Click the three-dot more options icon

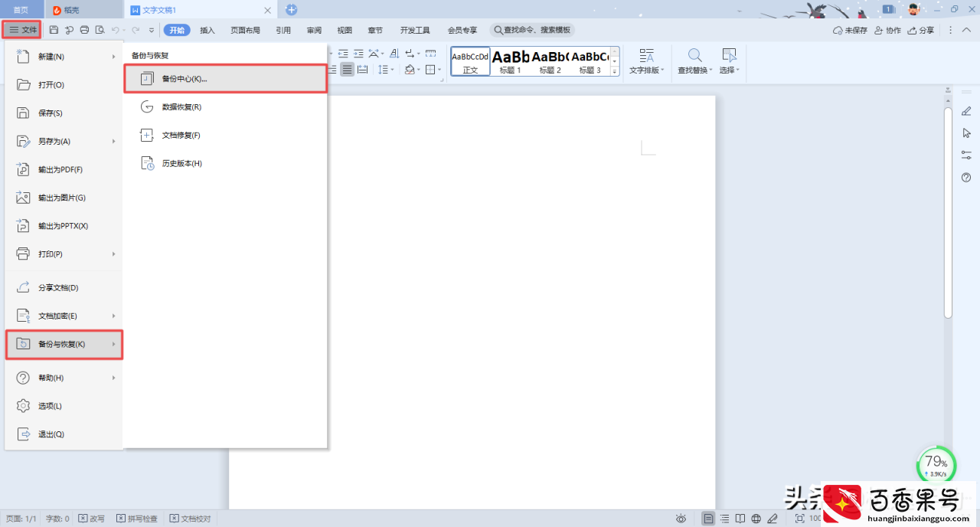click(951, 30)
